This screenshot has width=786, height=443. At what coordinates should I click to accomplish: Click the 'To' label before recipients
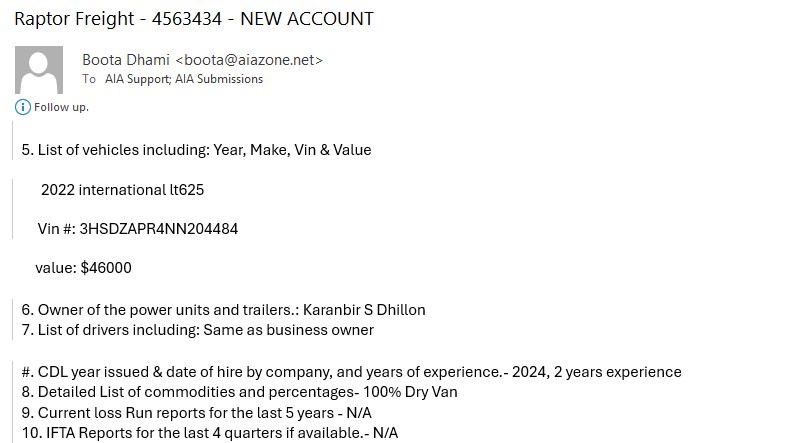pos(89,79)
